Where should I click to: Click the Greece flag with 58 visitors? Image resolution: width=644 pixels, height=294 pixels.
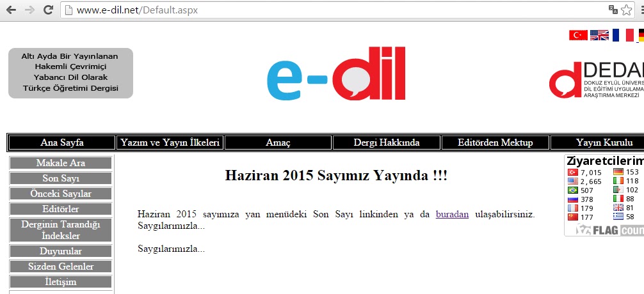(x=618, y=217)
